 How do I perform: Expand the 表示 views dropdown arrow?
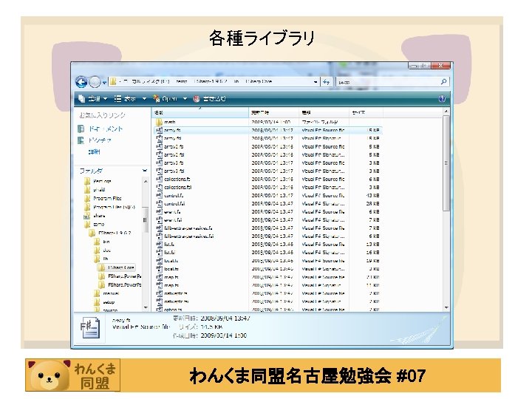click(x=144, y=99)
